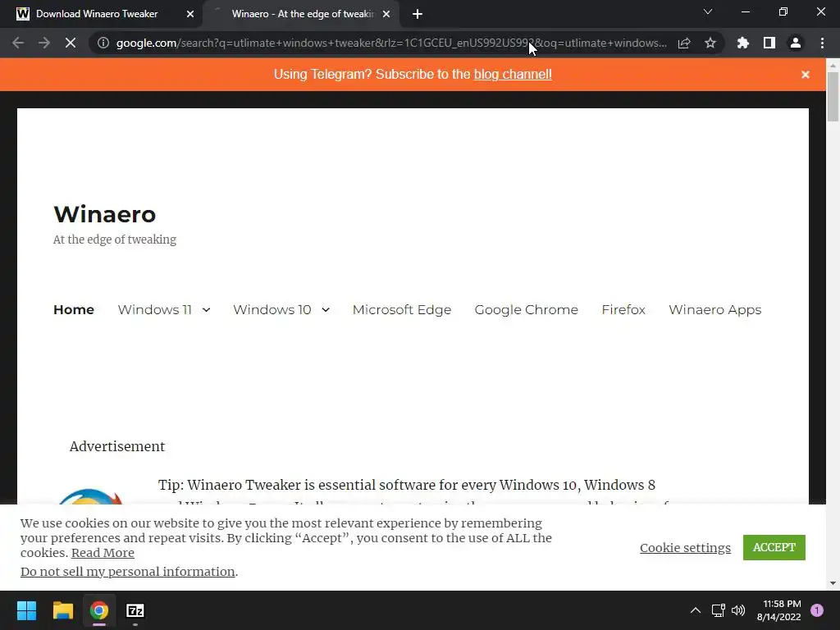
Task: Go back to the previous page
Action: click(x=18, y=43)
